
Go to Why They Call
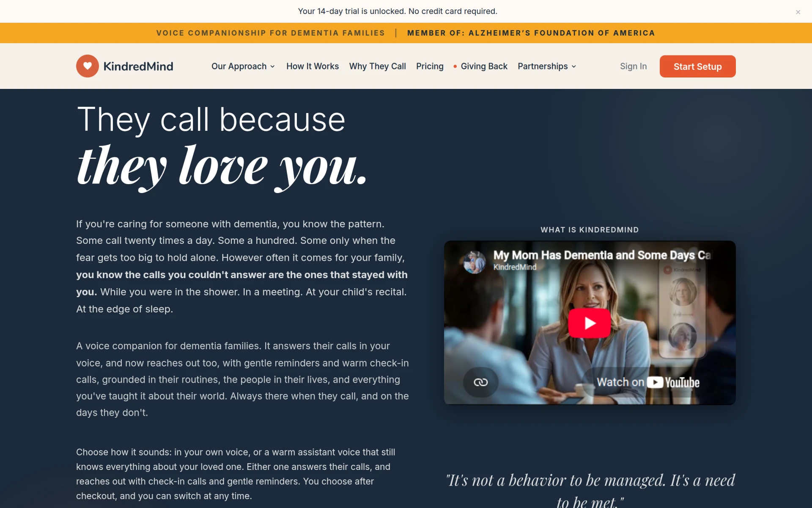(x=377, y=66)
